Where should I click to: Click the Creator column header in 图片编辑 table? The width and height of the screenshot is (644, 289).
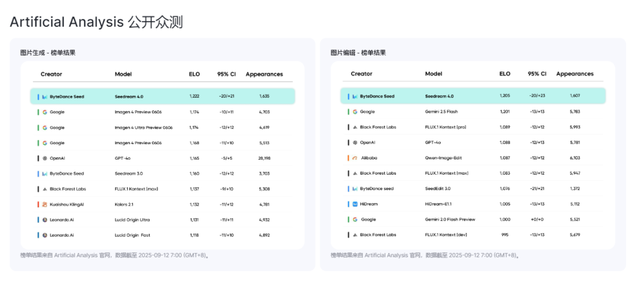click(x=361, y=74)
